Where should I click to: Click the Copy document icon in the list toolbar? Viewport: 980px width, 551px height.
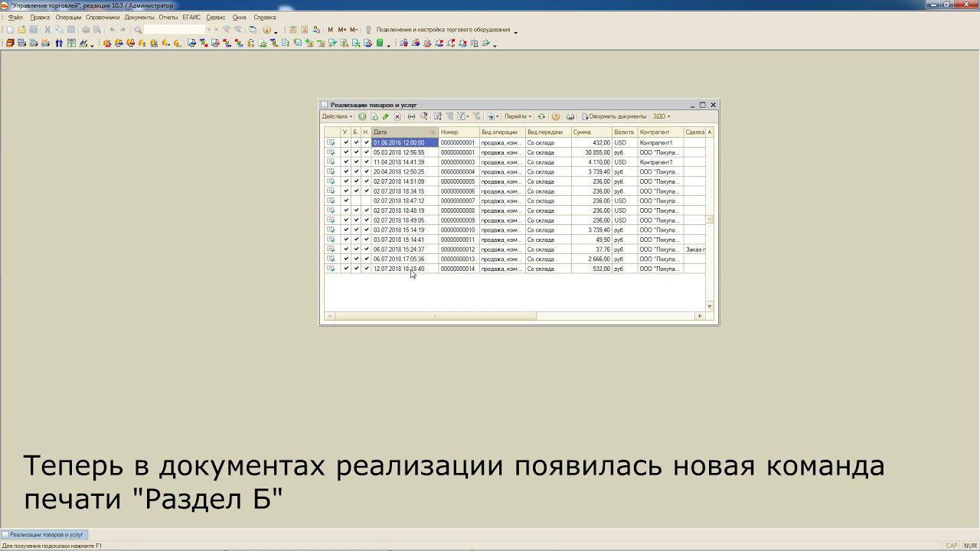pyautogui.click(x=374, y=116)
